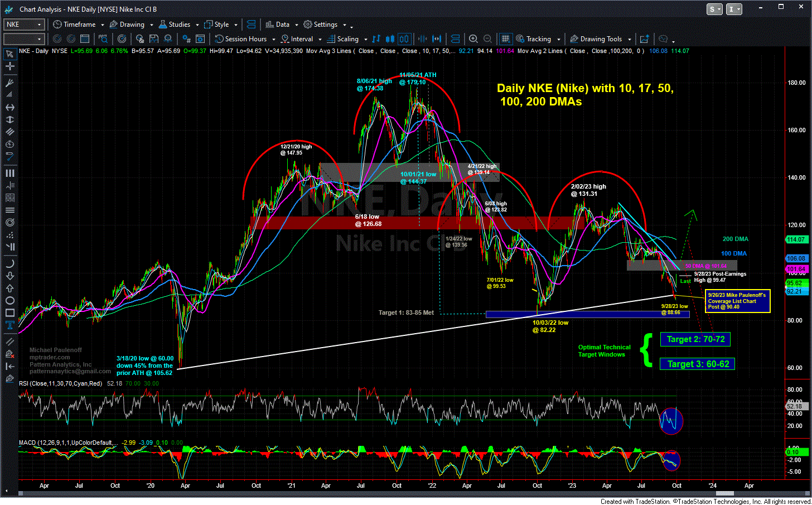Click the 'Target 2: 70-72' label

(695, 339)
